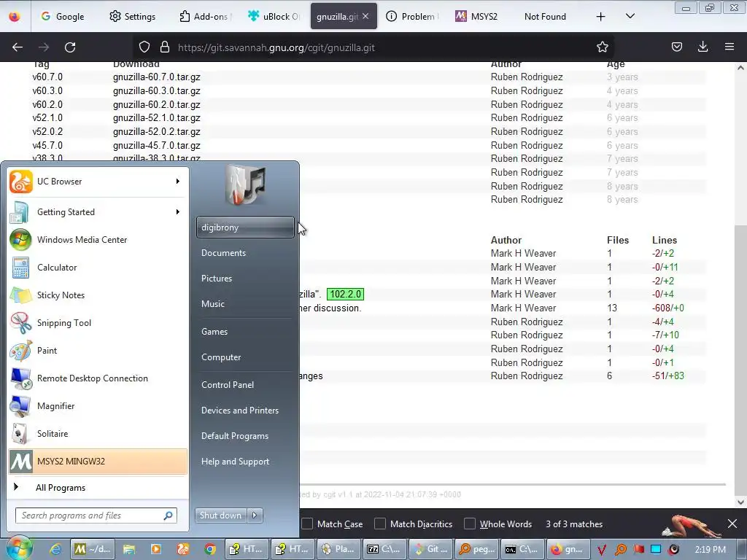Close the find bar
This screenshot has height=560, width=747.
click(732, 524)
